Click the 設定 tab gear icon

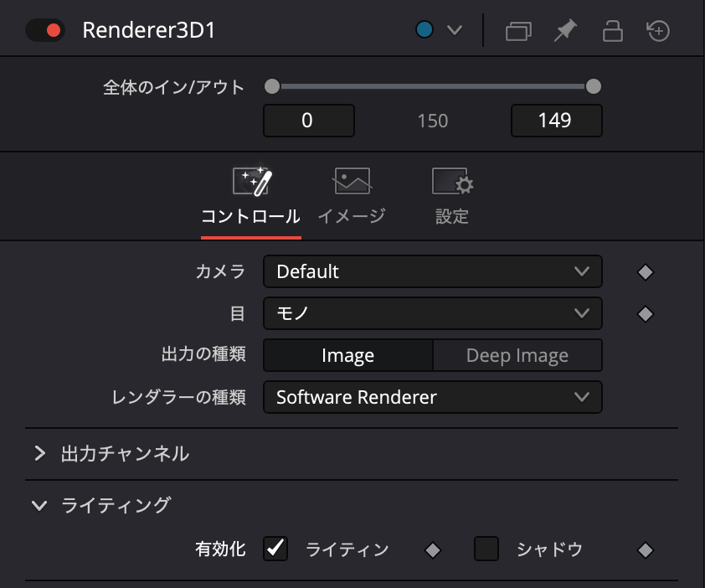click(452, 181)
